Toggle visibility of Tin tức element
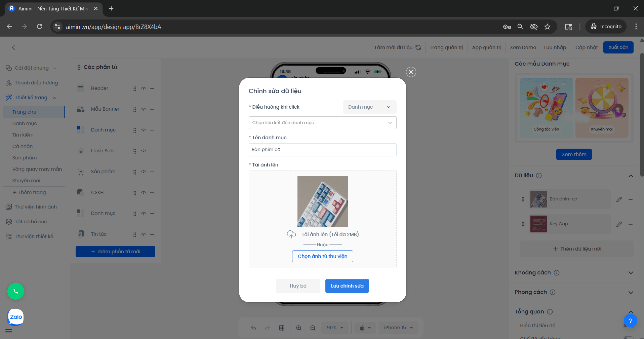 coord(144,234)
